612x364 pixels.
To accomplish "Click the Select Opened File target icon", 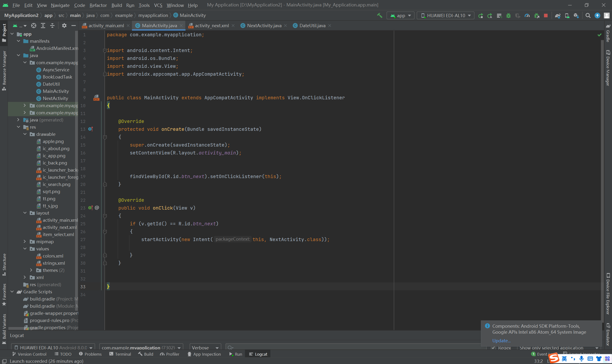I will [x=34, y=26].
